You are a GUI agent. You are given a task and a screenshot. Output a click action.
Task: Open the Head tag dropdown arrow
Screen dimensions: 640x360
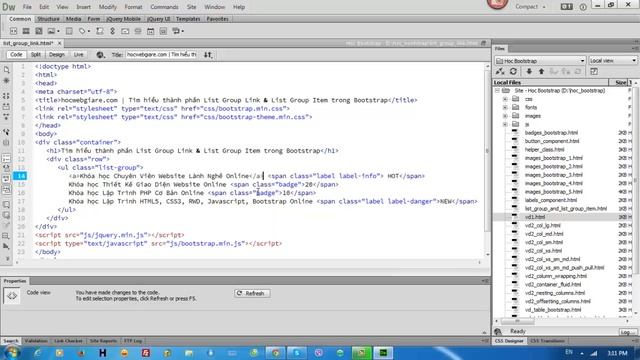tap(89, 31)
